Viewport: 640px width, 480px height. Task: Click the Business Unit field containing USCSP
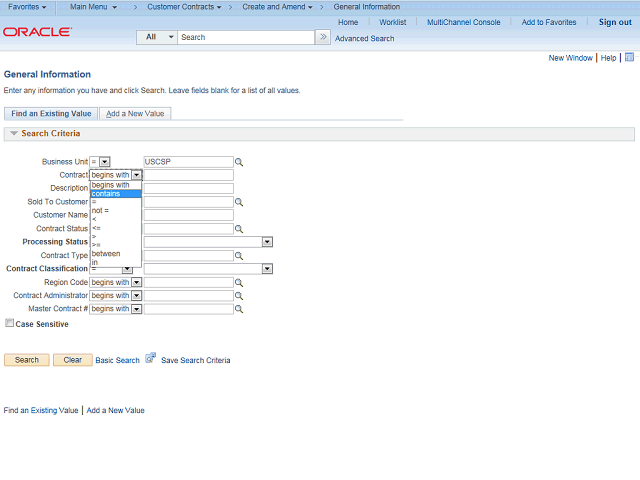189,162
